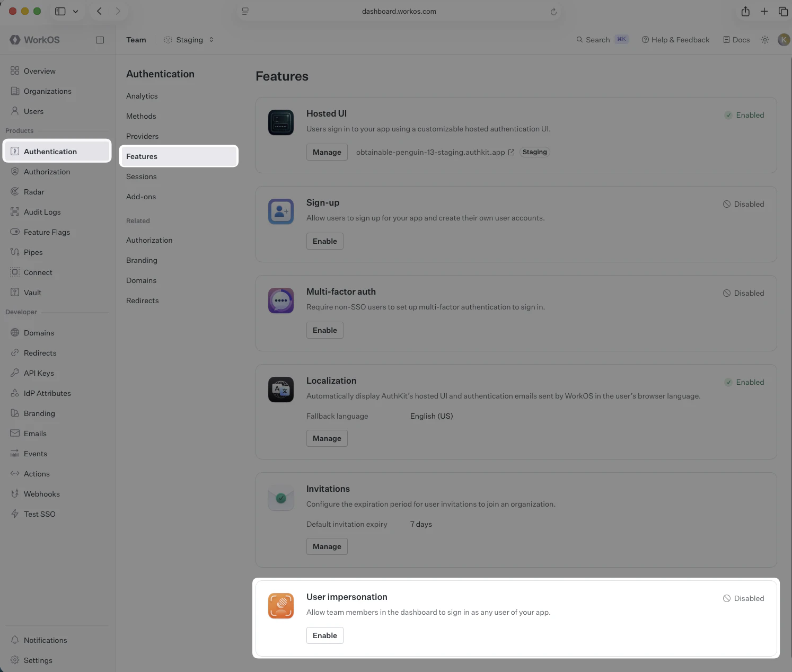The image size is (792, 672).
Task: Click the dashboard.workos.com address bar
Action: [399, 11]
